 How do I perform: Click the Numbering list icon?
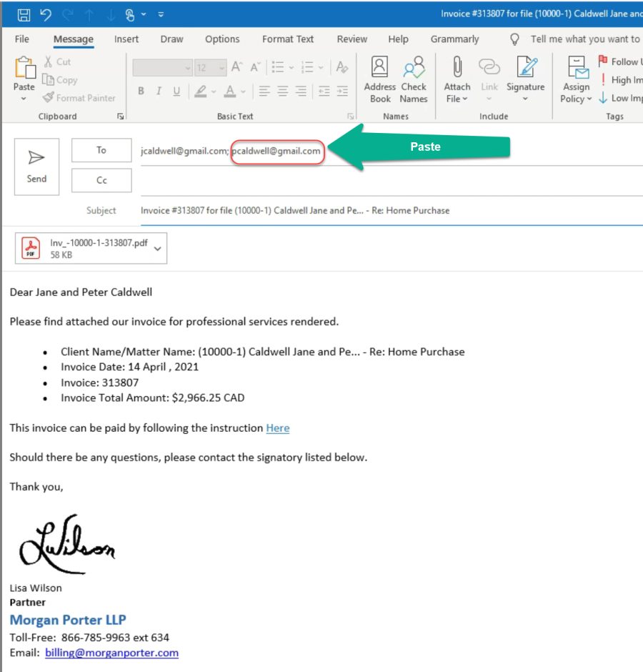click(x=308, y=67)
